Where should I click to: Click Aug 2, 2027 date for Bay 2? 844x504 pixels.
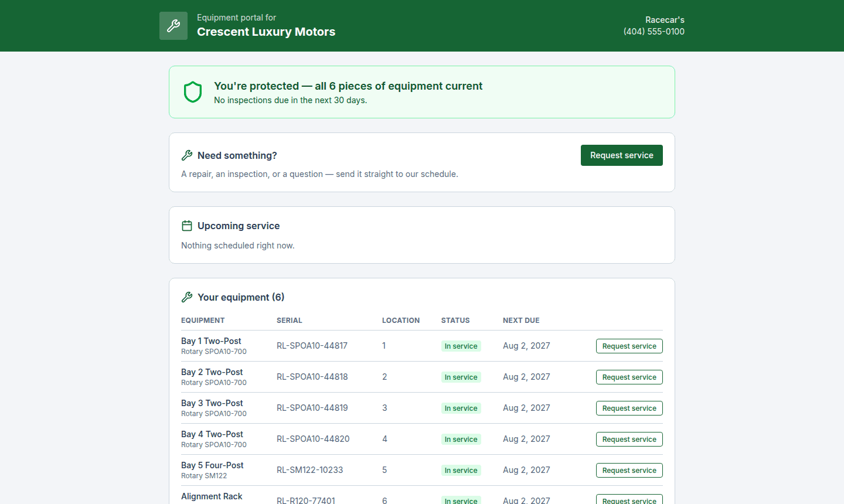point(526,377)
